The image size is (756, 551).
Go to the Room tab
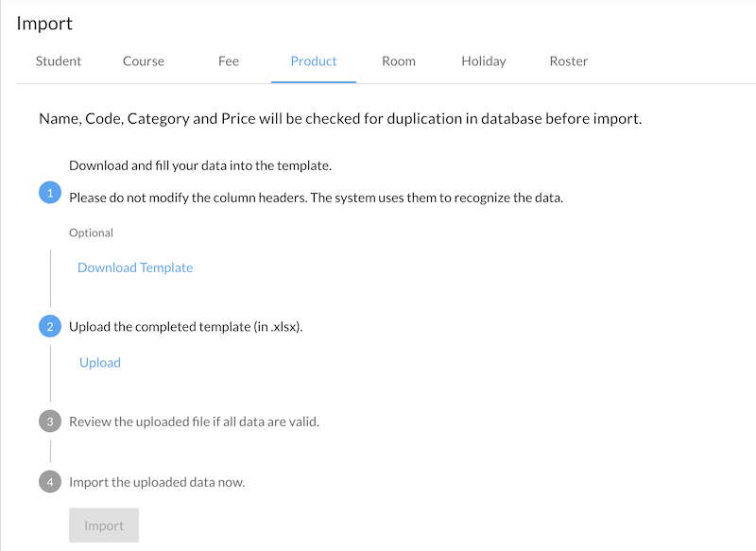[399, 61]
